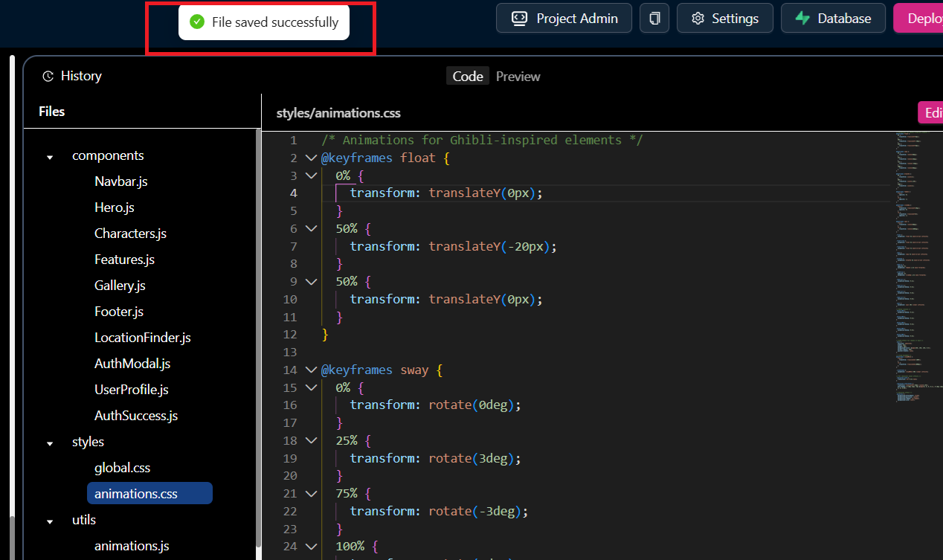Click the pink Deploy button
This screenshot has width=943, height=560.
point(918,19)
